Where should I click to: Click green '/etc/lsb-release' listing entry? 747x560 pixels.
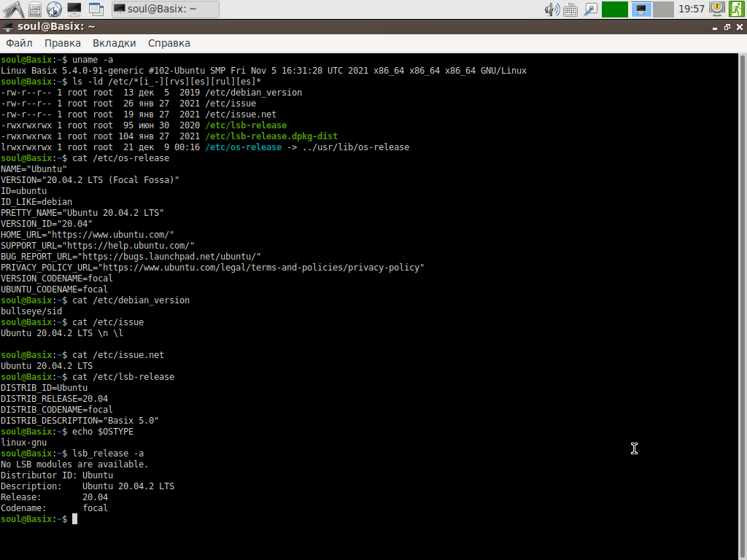coord(246,125)
